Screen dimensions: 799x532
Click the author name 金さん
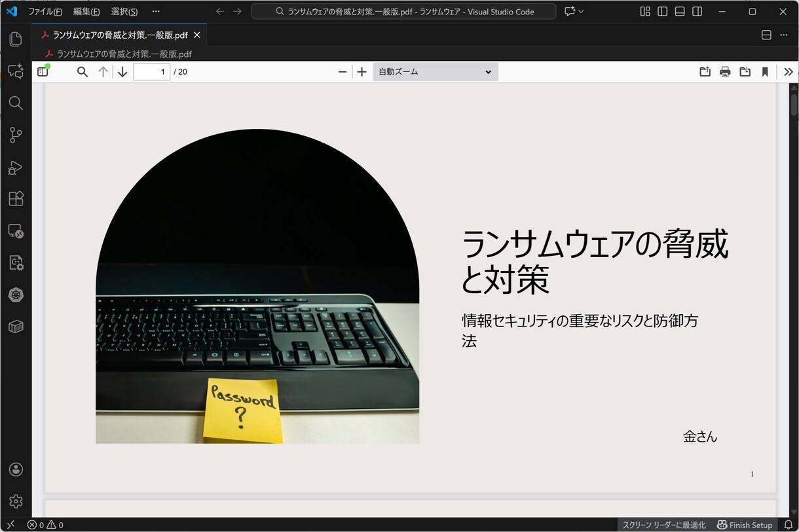(700, 436)
